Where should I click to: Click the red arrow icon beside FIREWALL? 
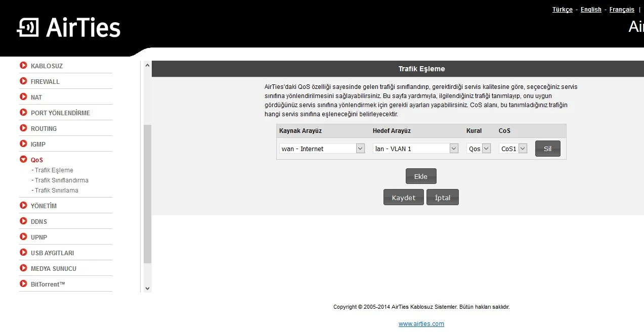[23, 81]
